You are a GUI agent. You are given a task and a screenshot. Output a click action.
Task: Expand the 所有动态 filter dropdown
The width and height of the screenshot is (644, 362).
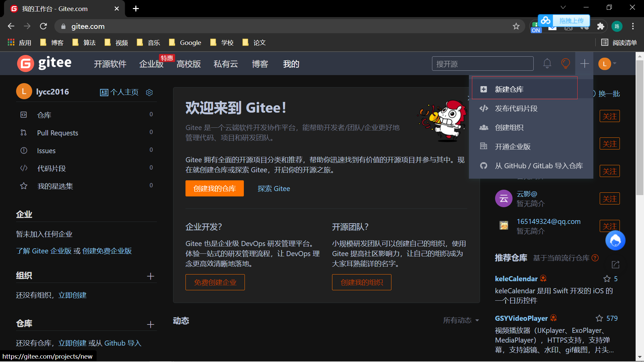(461, 320)
